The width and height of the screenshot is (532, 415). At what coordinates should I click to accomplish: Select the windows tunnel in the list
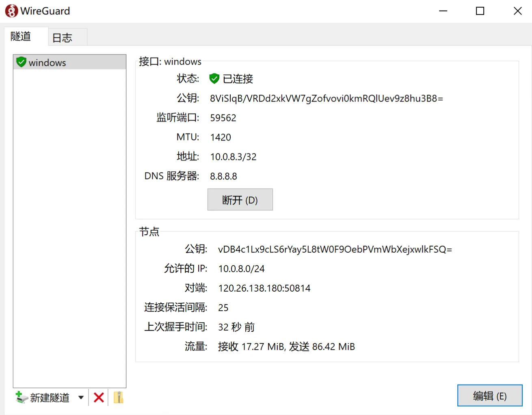pos(47,63)
